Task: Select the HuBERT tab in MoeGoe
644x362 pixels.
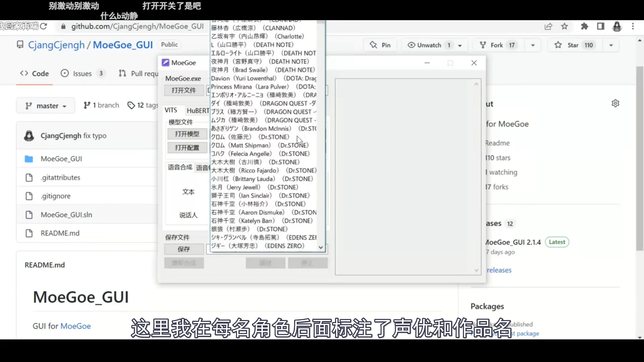Action: click(198, 111)
